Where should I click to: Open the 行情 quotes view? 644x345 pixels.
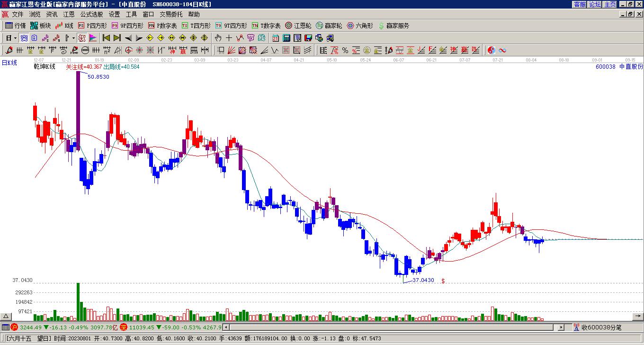tap(16, 26)
